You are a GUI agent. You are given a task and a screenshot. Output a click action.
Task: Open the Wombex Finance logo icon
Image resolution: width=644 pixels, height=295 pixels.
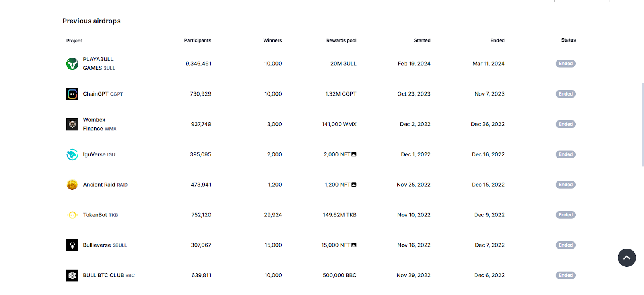72,124
